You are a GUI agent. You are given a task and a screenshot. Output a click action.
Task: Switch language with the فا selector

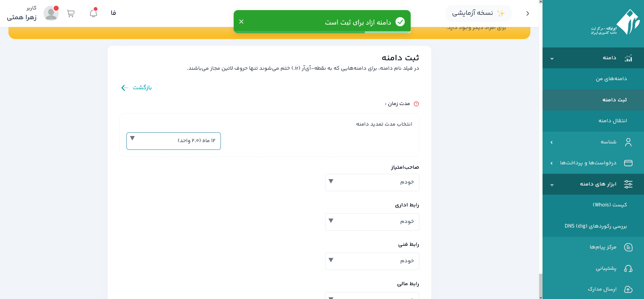coord(114,13)
